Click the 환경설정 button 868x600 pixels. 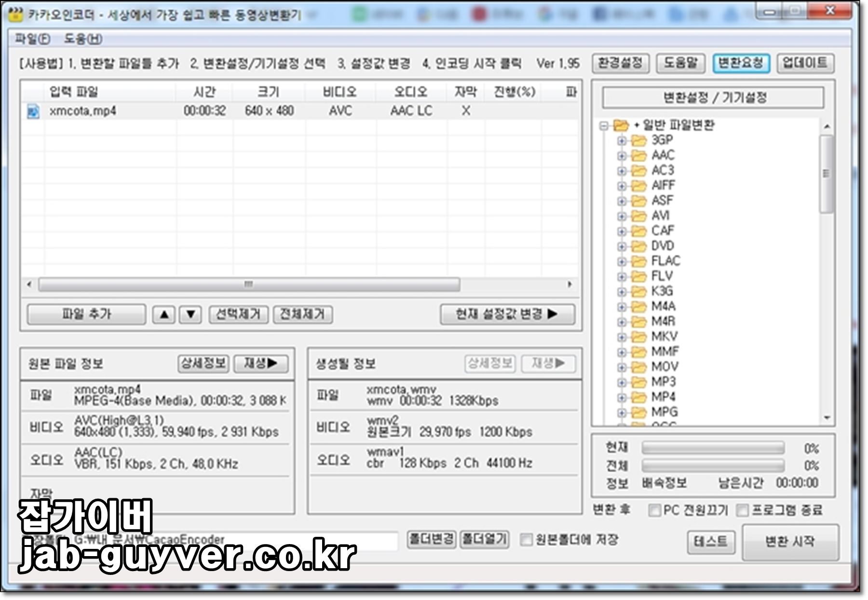tap(620, 63)
